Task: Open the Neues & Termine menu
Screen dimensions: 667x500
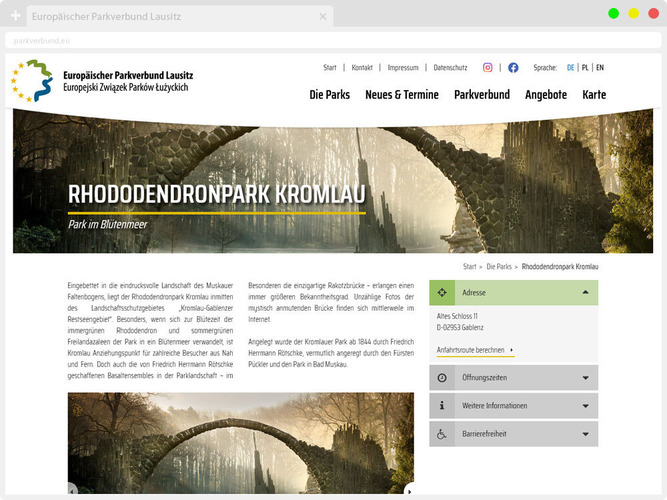Action: click(x=401, y=95)
